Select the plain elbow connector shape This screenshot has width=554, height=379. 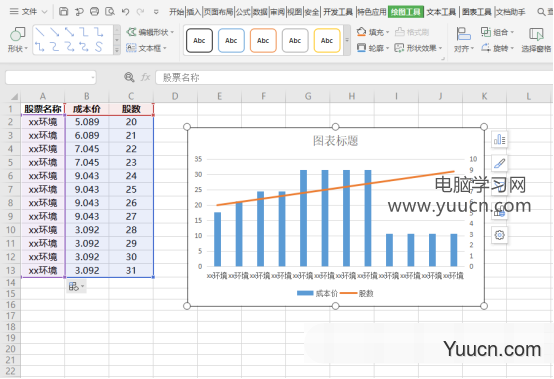coord(84,32)
